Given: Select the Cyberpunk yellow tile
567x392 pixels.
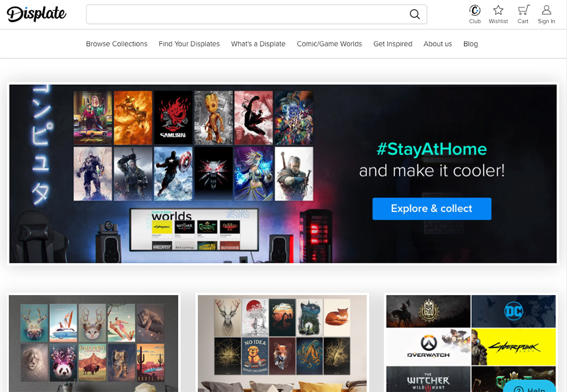Looking at the screenshot, I should tap(514, 347).
